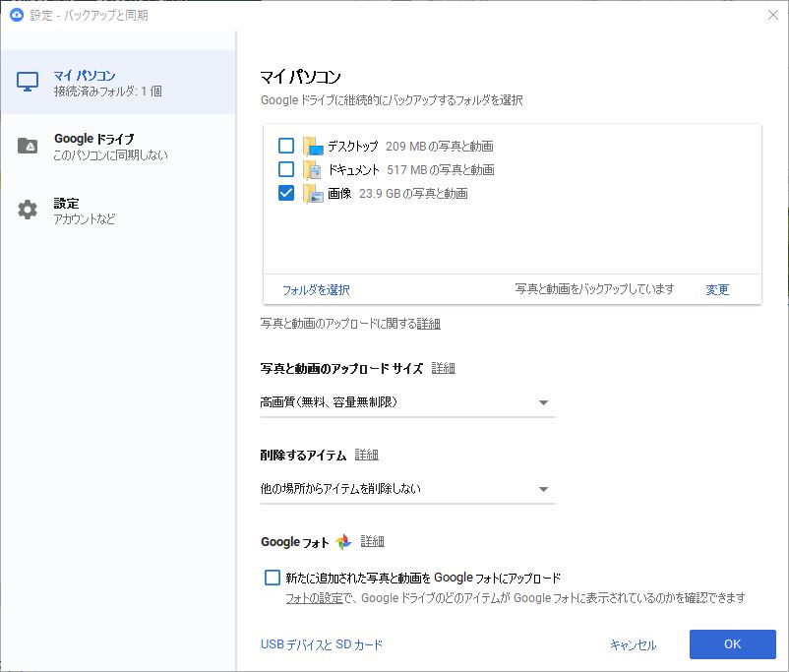Screen dimensions: 789x672
Task: Click the ドキュメント folder name
Action: coord(353,169)
